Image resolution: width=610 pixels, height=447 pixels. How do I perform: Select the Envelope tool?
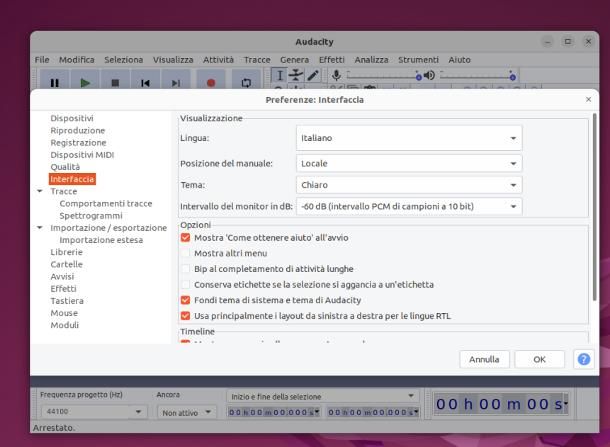(296, 75)
